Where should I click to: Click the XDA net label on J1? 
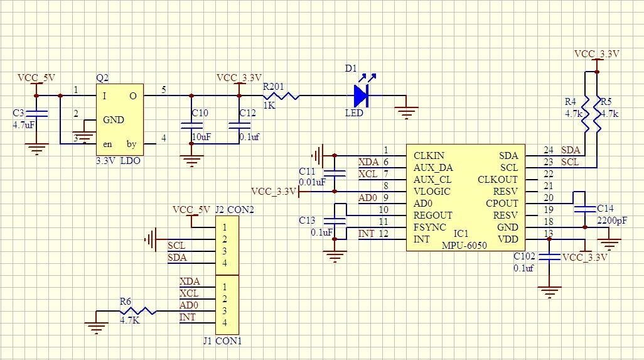tap(190, 281)
